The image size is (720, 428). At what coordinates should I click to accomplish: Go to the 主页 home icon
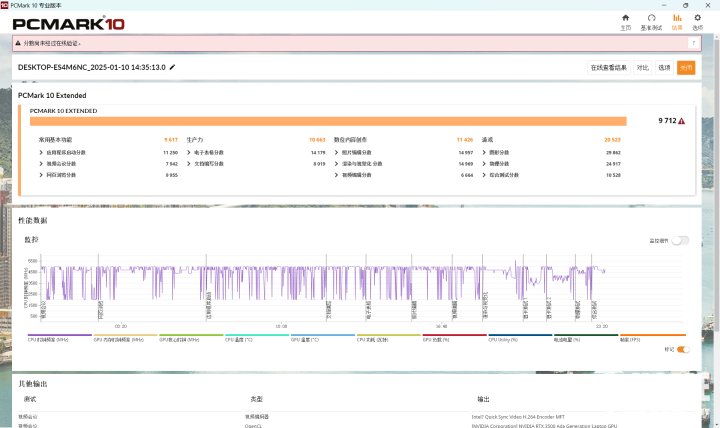[x=625, y=20]
